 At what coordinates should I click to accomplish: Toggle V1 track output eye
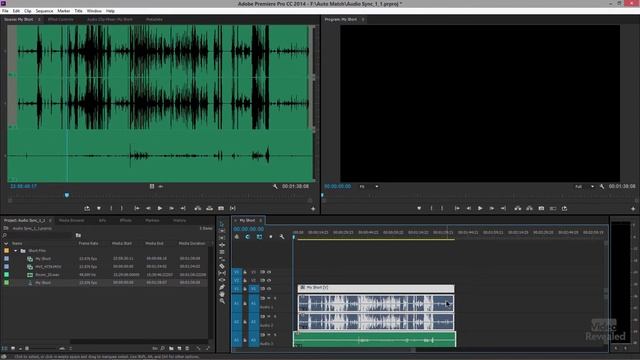pyautogui.click(x=269, y=289)
